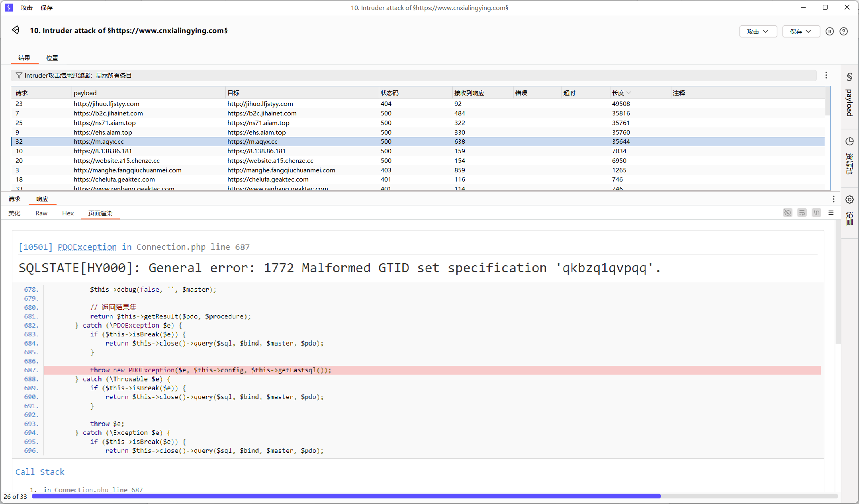This screenshot has width=859, height=504.
Task: Open the settings gear in right sidebar
Action: [849, 199]
